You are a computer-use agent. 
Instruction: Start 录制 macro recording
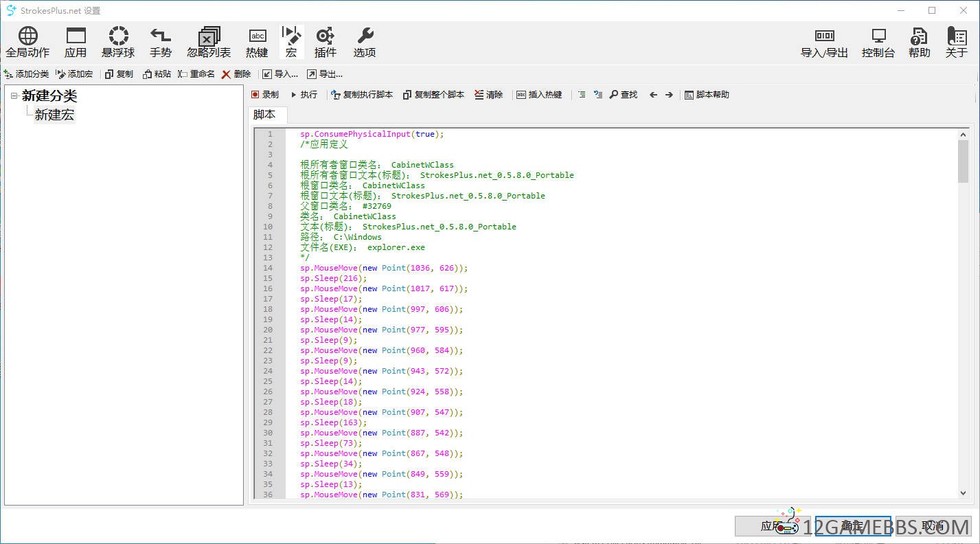coord(264,95)
